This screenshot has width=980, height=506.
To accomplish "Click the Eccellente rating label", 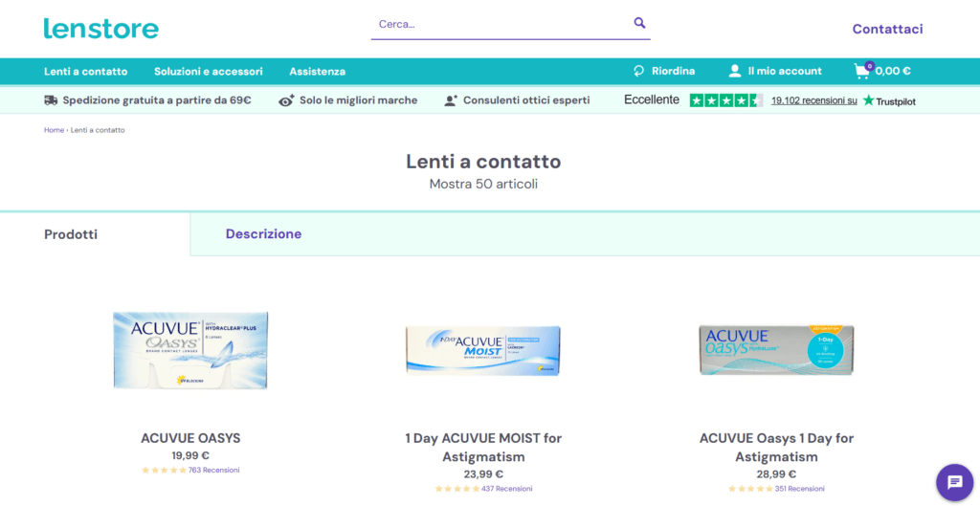I will (651, 99).
